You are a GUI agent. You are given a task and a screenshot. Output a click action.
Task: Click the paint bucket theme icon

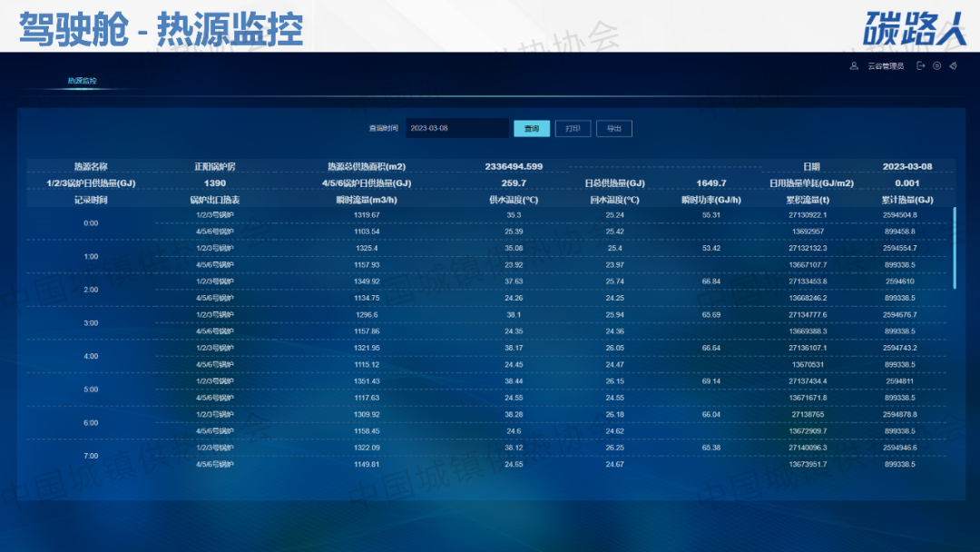pyautogui.click(x=953, y=65)
